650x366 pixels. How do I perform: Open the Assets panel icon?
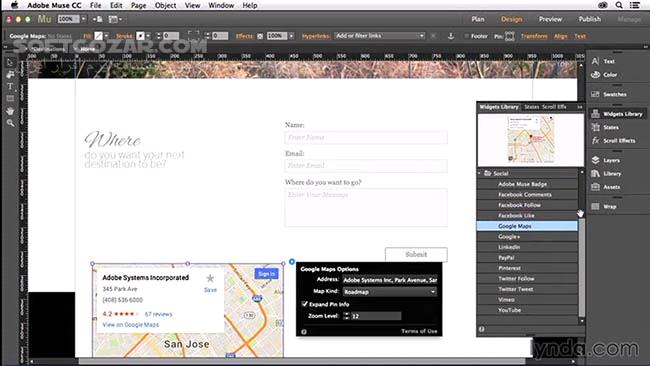pos(595,187)
